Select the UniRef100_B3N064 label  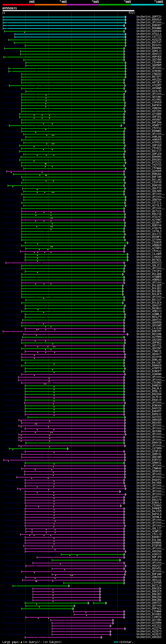coord(149,406)
